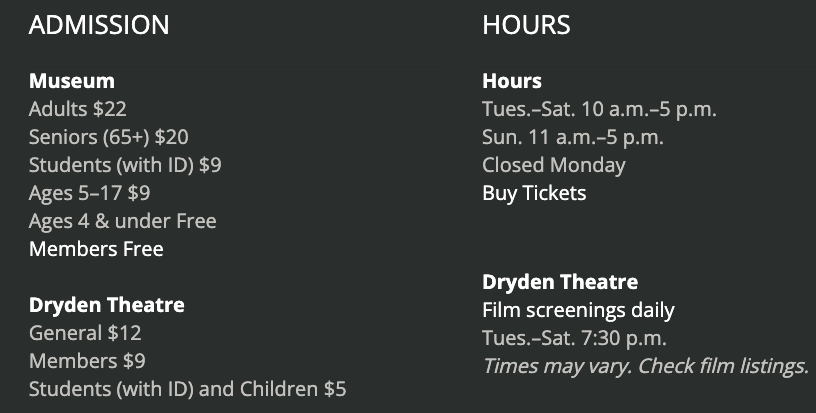Click the Seniors (65+) $20 line
The height and width of the screenshot is (413, 816).
(x=109, y=137)
